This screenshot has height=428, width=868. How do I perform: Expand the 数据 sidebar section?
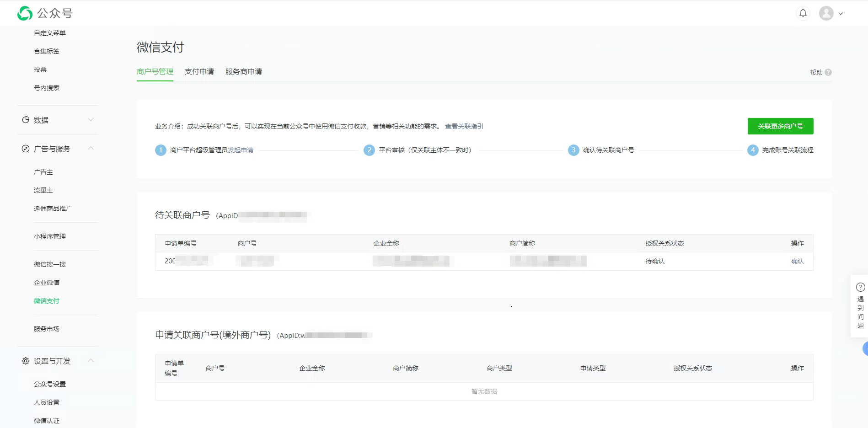coord(91,120)
